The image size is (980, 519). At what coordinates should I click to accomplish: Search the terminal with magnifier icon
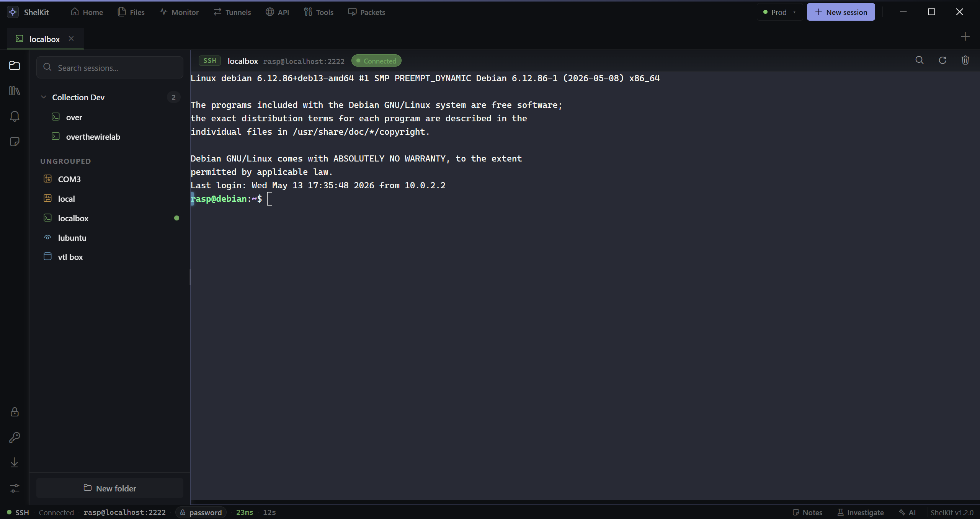pos(920,60)
